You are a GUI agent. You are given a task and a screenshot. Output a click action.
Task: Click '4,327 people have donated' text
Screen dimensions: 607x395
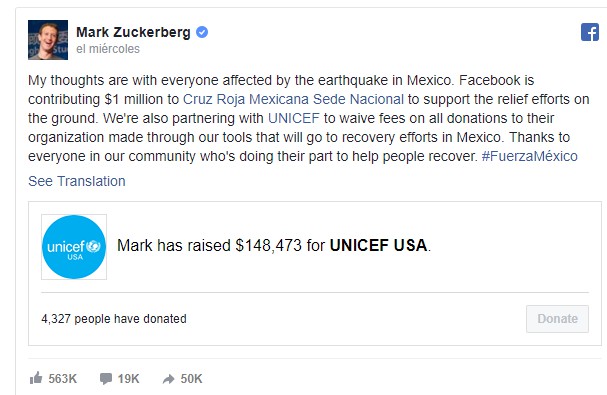tap(114, 319)
